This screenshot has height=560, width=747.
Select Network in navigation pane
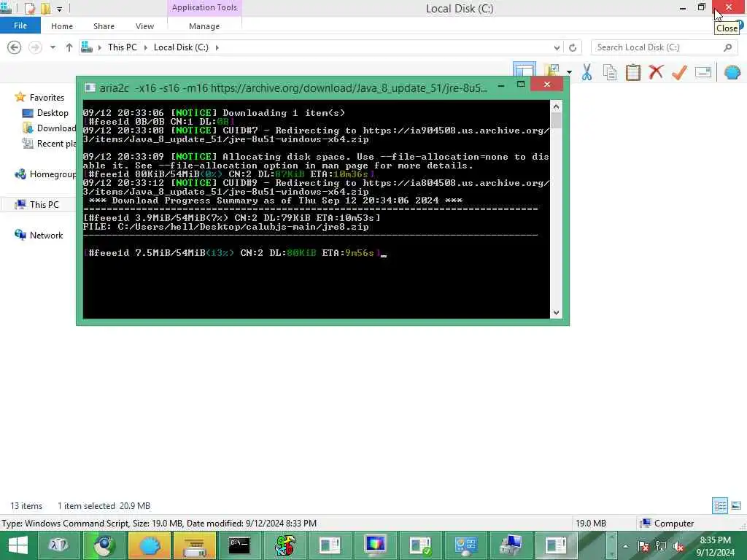tap(39, 235)
